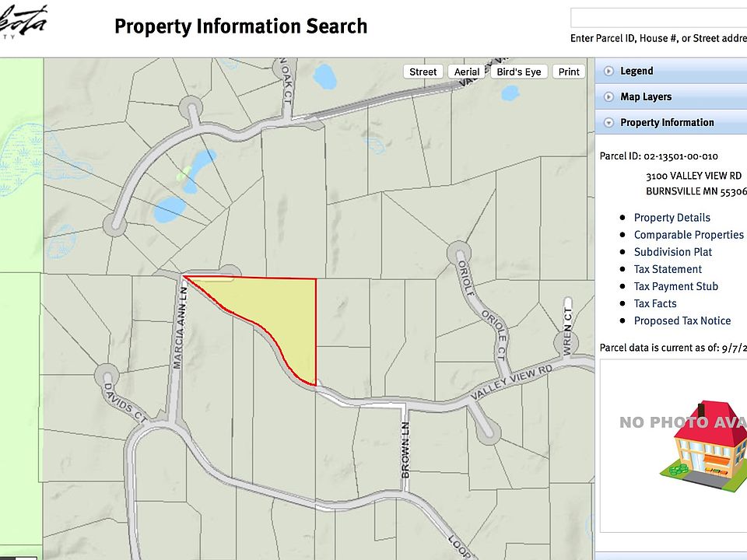The width and height of the screenshot is (747, 560).
Task: Click the parcel search input field
Action: tap(659, 18)
